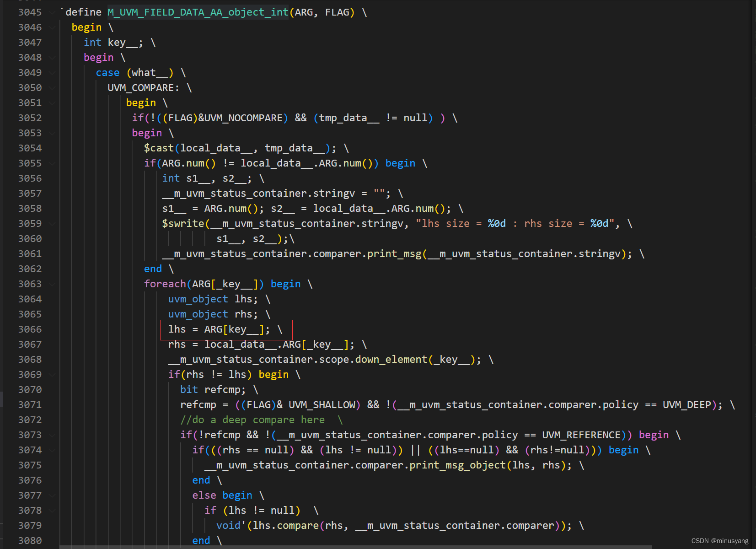Click the $cast function call on line 3054

[159, 148]
